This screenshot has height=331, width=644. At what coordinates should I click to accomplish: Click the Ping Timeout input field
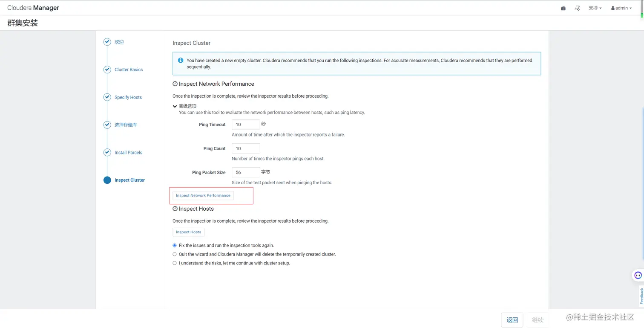pos(246,125)
